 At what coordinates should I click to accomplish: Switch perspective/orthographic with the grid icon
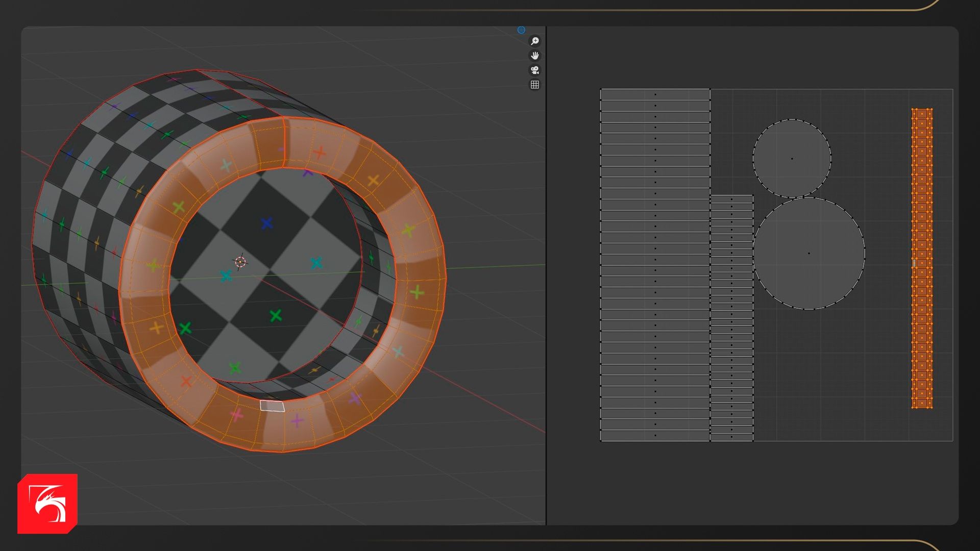click(534, 85)
